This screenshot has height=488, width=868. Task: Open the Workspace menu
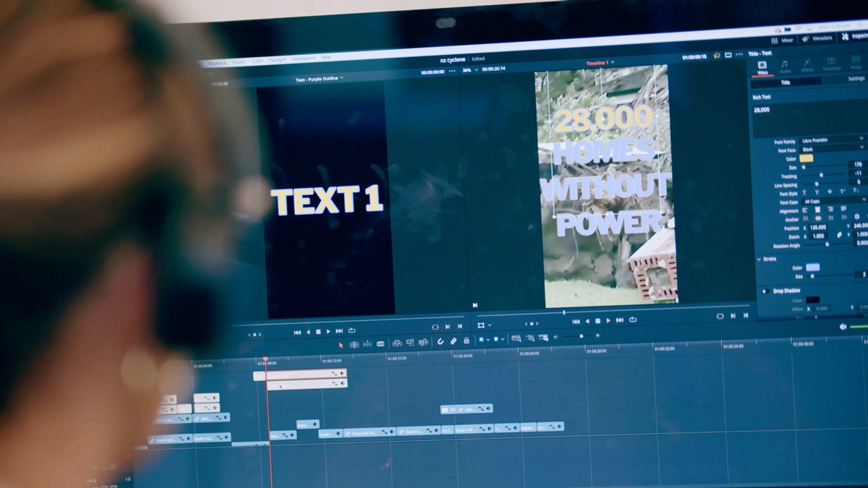(x=304, y=58)
